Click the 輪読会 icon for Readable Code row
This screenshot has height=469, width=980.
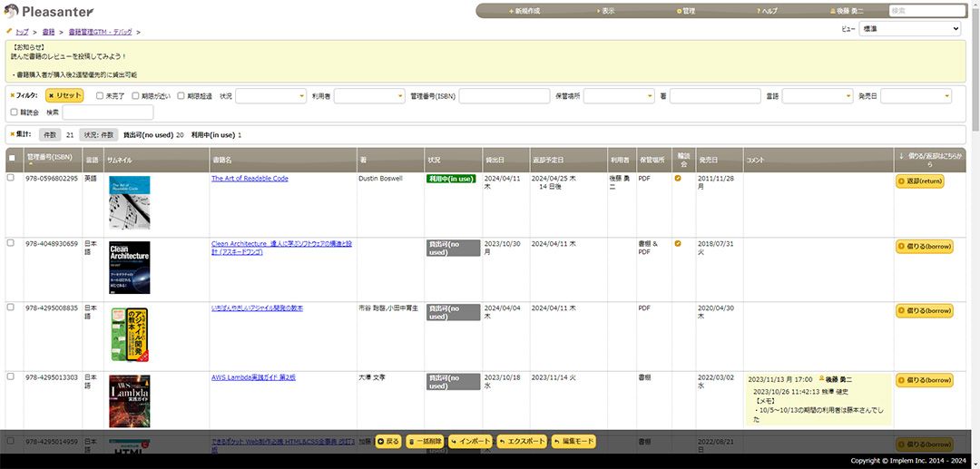(678, 179)
